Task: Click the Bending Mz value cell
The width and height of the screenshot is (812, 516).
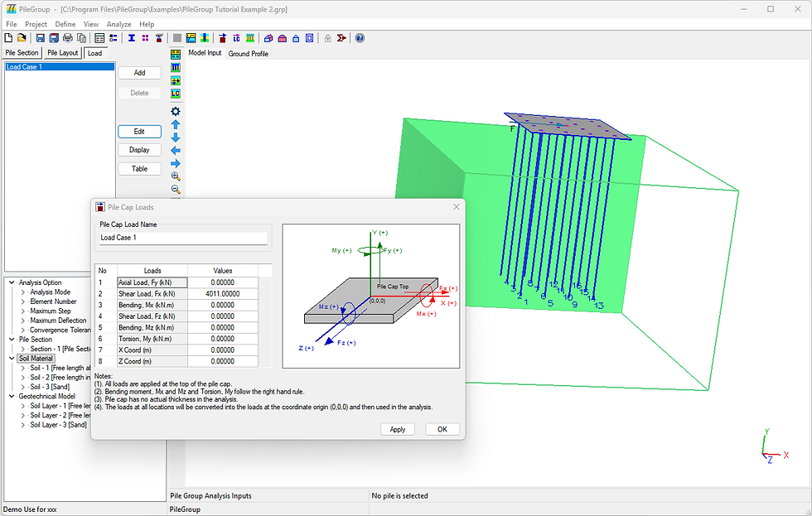Action: coord(223,328)
